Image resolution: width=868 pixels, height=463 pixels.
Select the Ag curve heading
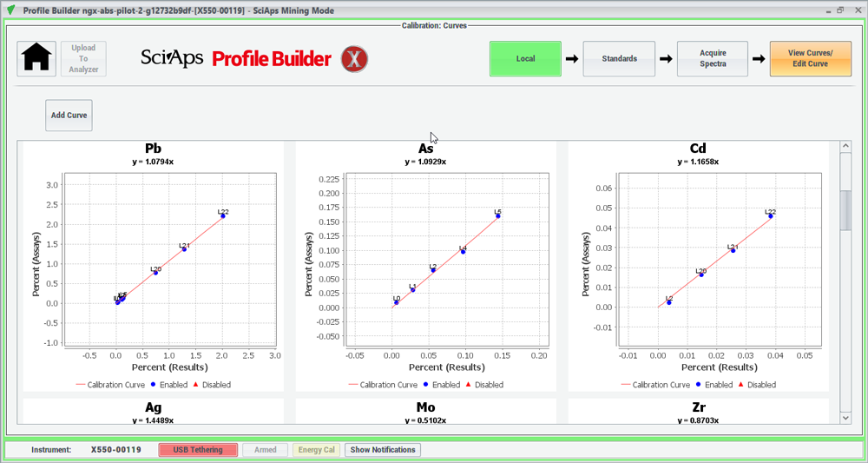coord(154,408)
